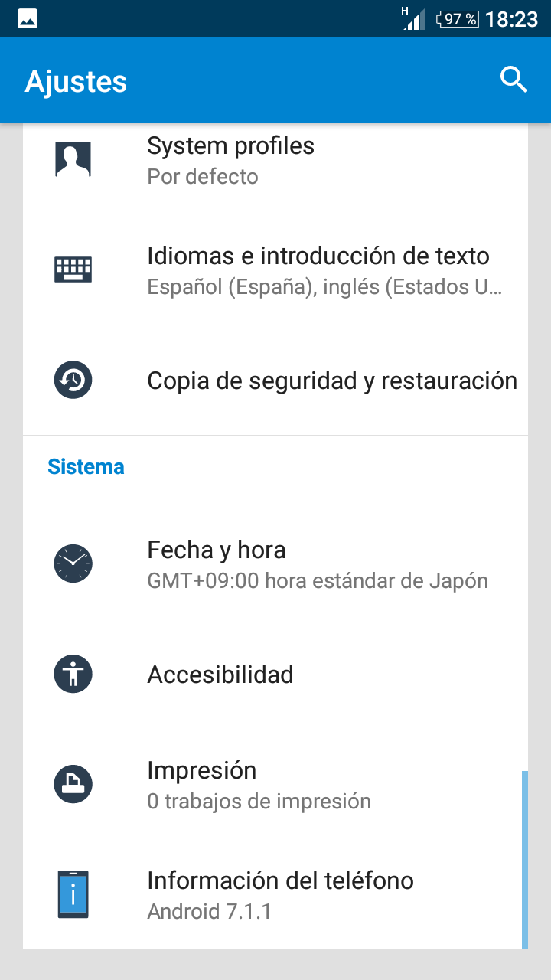The image size is (551, 980).
Task: Open Impresión settings entry
Action: [275, 784]
